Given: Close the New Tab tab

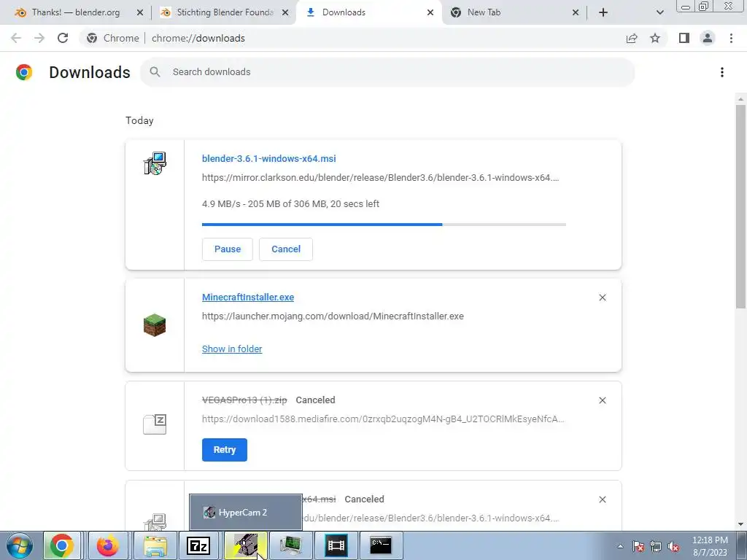Looking at the screenshot, I should tap(576, 12).
